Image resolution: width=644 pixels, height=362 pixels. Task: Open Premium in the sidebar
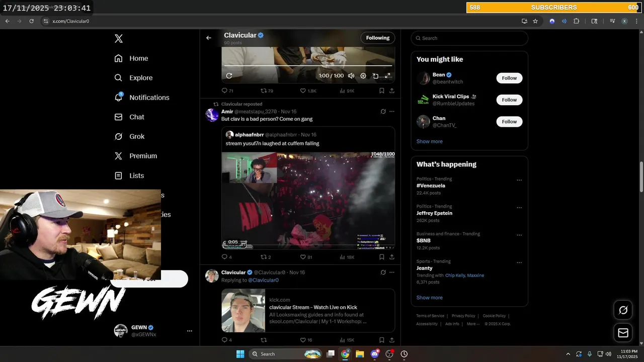(136, 156)
